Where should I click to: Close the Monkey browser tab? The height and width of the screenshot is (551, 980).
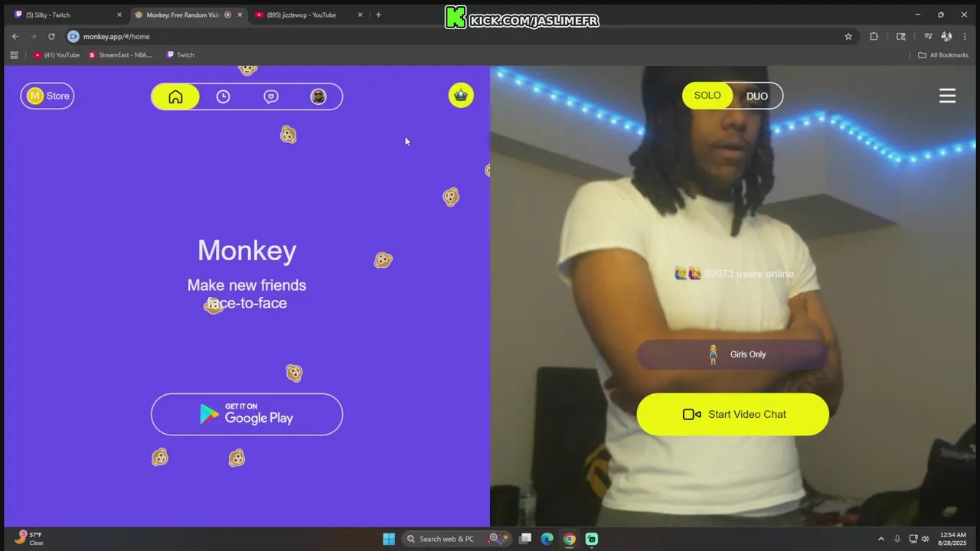(240, 15)
